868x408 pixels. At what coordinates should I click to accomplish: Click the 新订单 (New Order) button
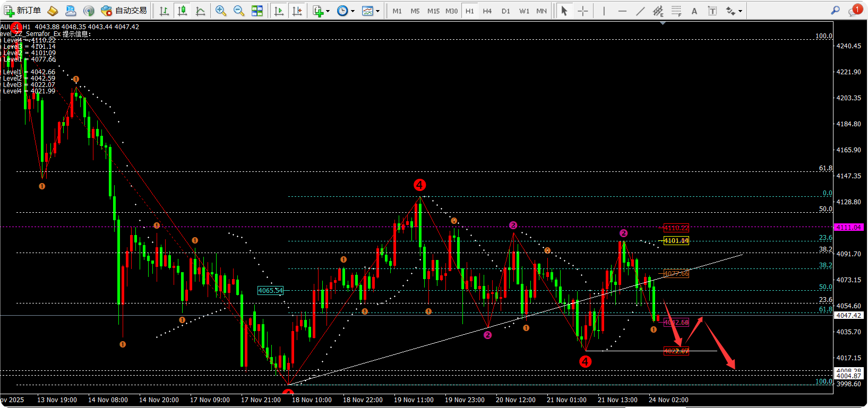coord(22,11)
